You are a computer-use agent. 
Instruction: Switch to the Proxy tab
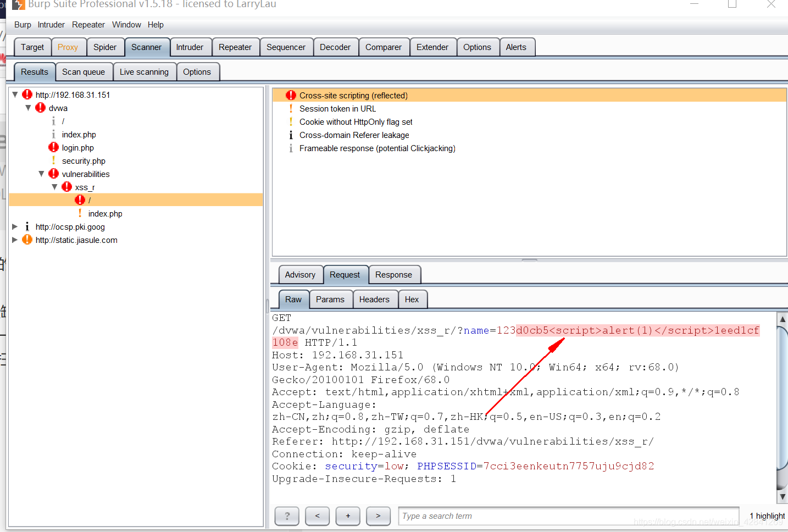pyautogui.click(x=68, y=47)
